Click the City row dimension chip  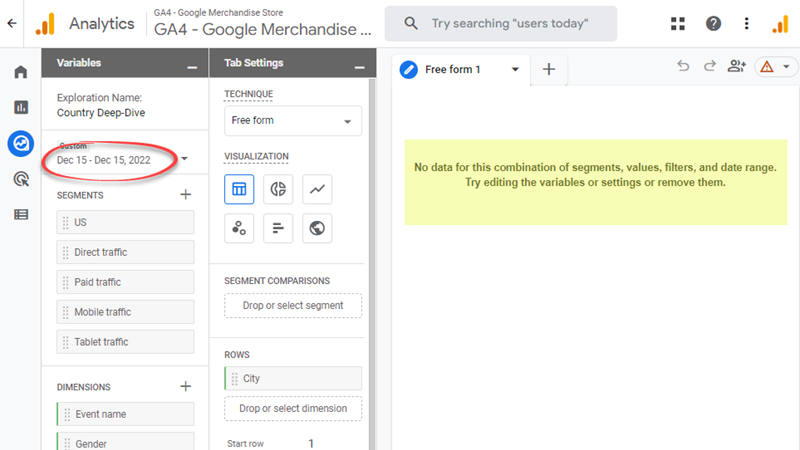pos(293,379)
